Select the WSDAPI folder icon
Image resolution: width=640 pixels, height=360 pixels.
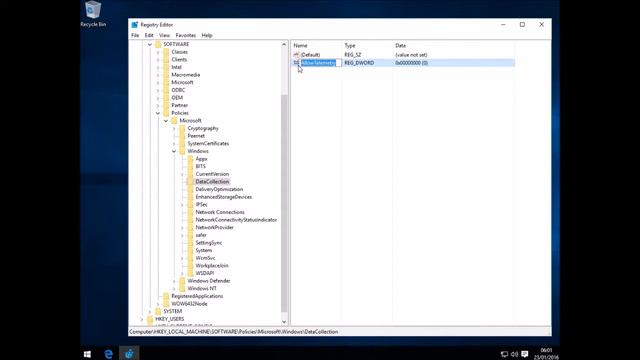pyautogui.click(x=191, y=273)
